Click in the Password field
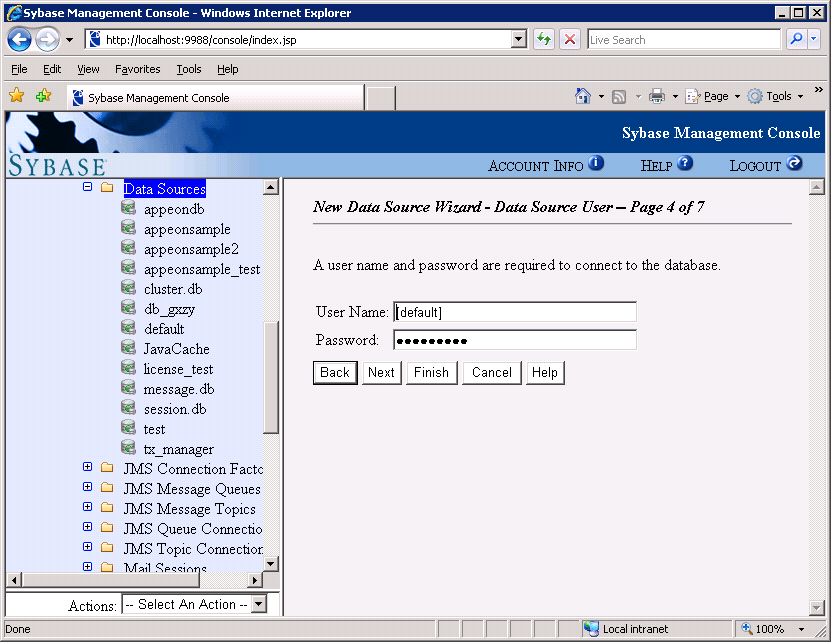 [x=515, y=340]
